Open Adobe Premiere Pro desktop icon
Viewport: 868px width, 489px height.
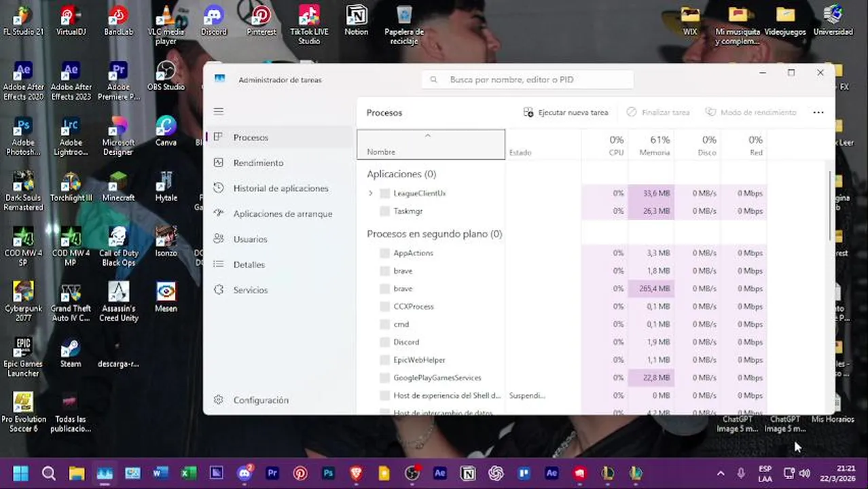[x=118, y=81]
